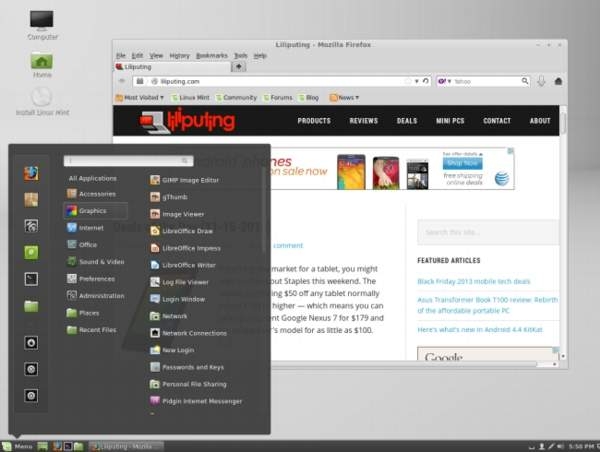Open the History menu in Firefox

coord(179,55)
